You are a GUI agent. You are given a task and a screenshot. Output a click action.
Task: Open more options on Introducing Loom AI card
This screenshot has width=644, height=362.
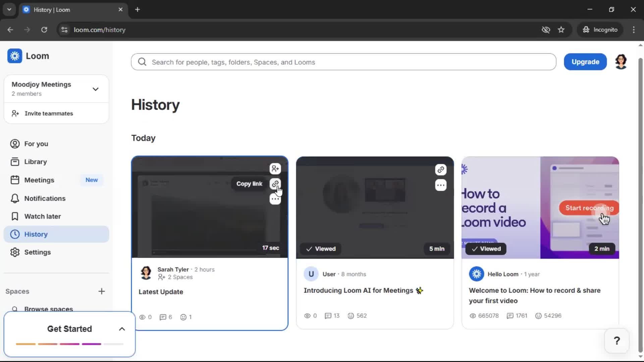pyautogui.click(x=441, y=185)
